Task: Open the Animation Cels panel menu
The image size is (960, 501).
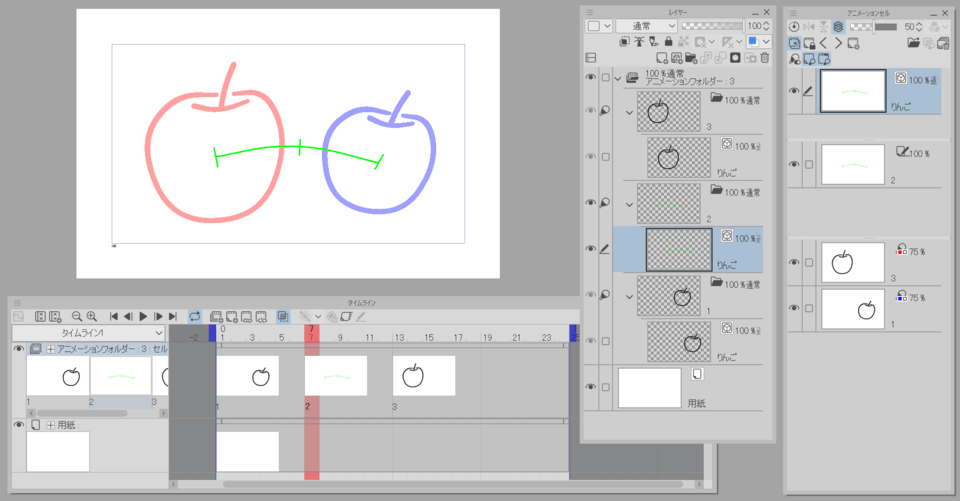Action: tap(793, 12)
